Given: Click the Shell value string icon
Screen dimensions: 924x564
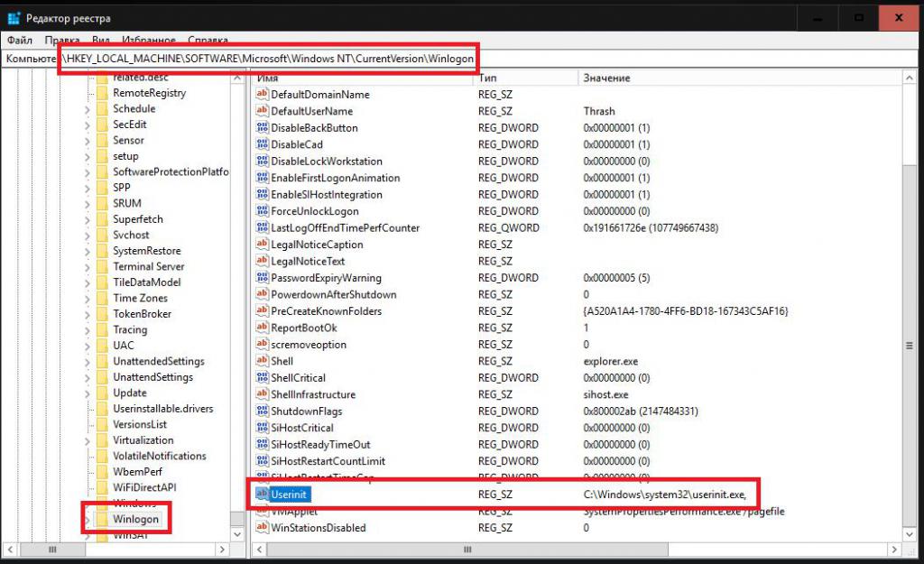Looking at the screenshot, I should [x=263, y=360].
